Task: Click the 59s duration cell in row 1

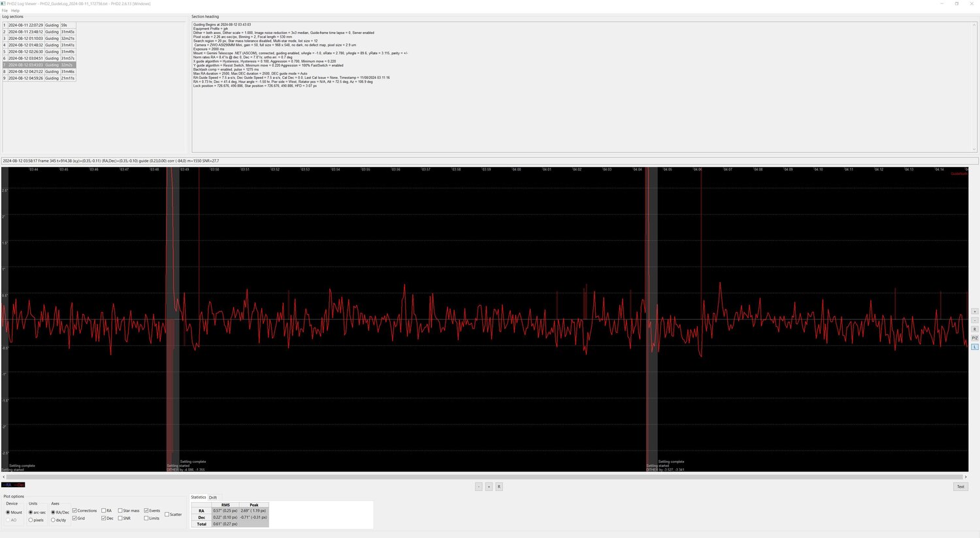Action: [x=68, y=25]
